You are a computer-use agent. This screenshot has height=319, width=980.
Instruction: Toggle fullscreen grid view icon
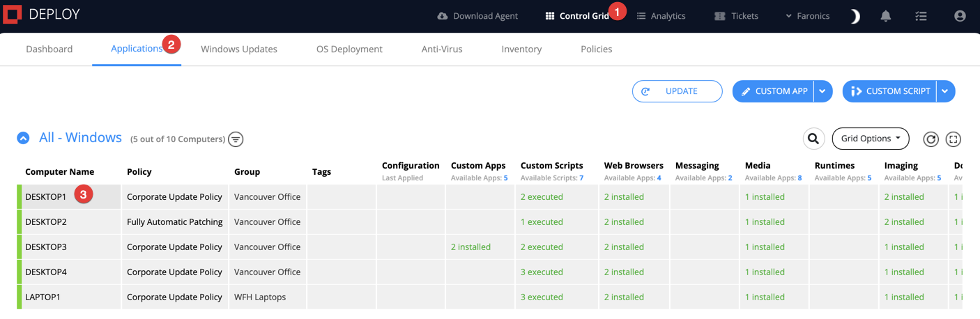pyautogui.click(x=954, y=139)
